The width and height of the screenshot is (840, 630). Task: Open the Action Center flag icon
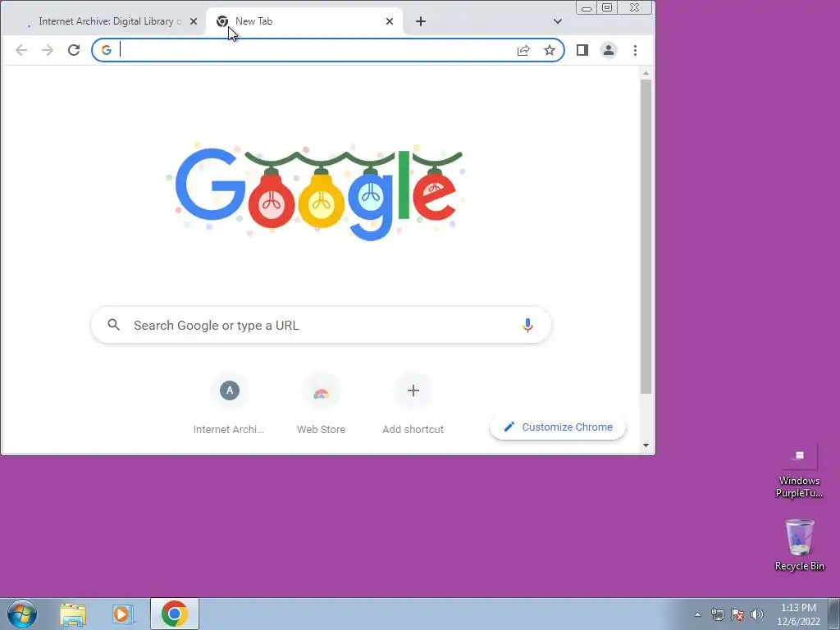coord(737,614)
